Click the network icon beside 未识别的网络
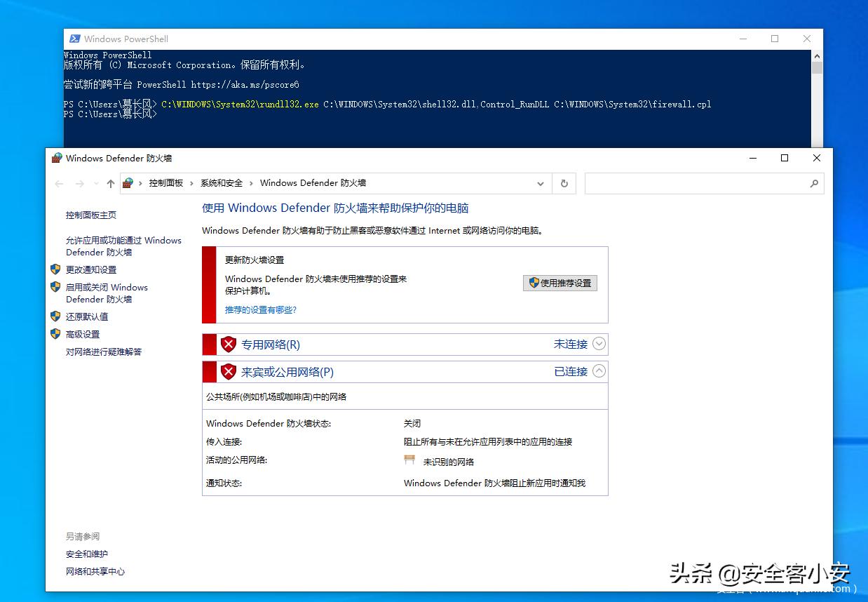 409,459
